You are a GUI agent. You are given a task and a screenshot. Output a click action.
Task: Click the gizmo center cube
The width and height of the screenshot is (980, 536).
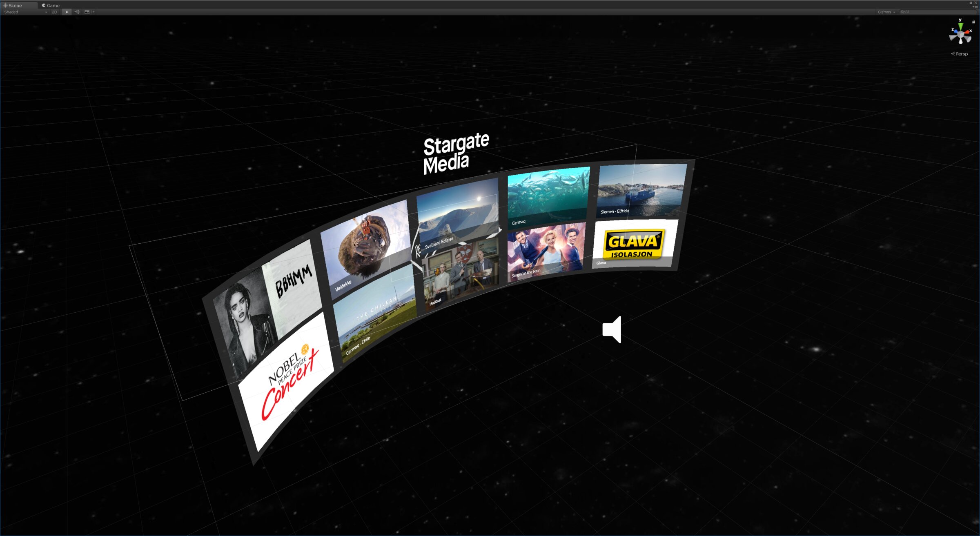pos(960,35)
